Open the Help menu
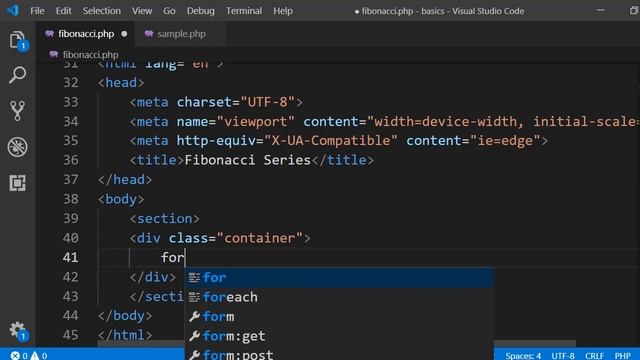 (x=283, y=11)
